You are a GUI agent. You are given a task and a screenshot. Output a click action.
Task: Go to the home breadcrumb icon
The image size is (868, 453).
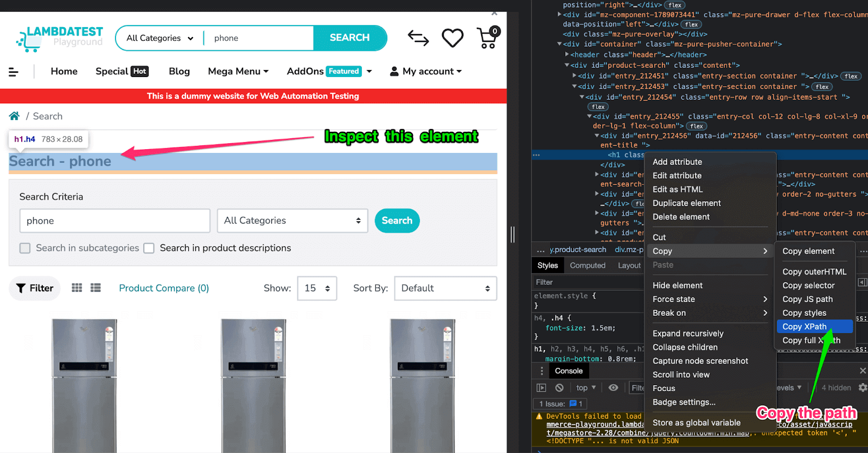click(15, 116)
